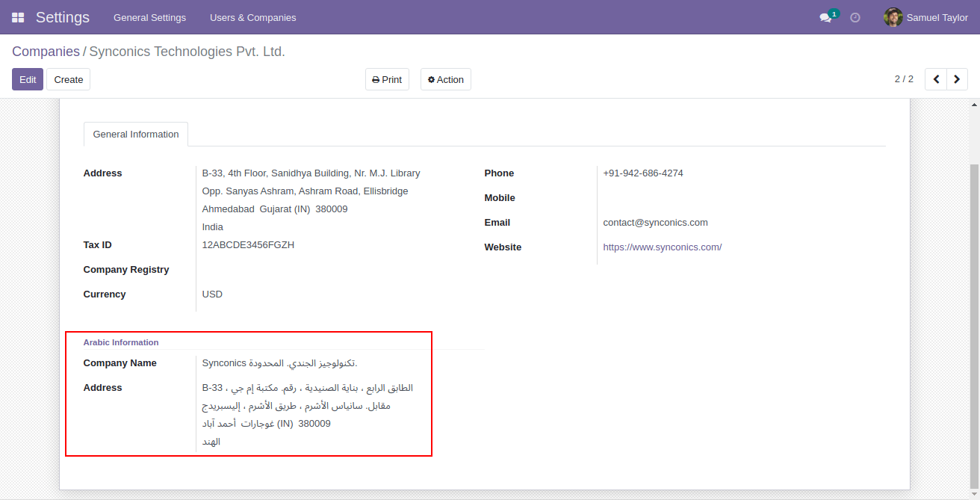Click the Currency field label
The width and height of the screenshot is (980, 500).
(x=105, y=294)
